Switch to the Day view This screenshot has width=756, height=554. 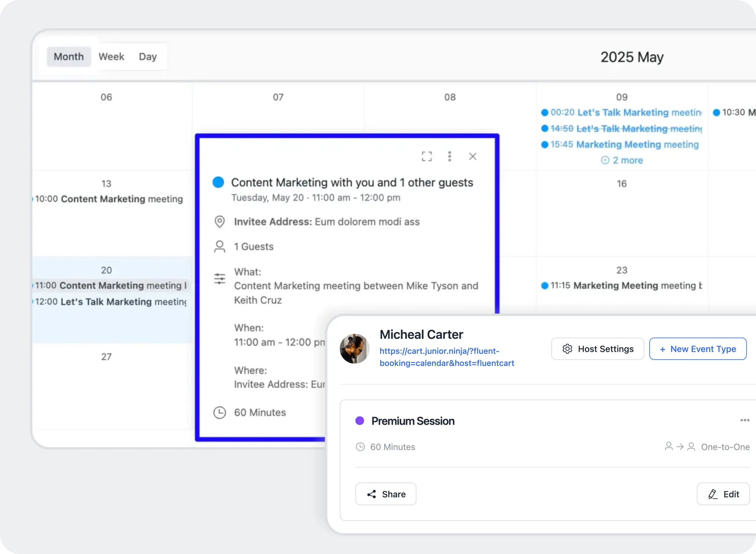pos(148,56)
